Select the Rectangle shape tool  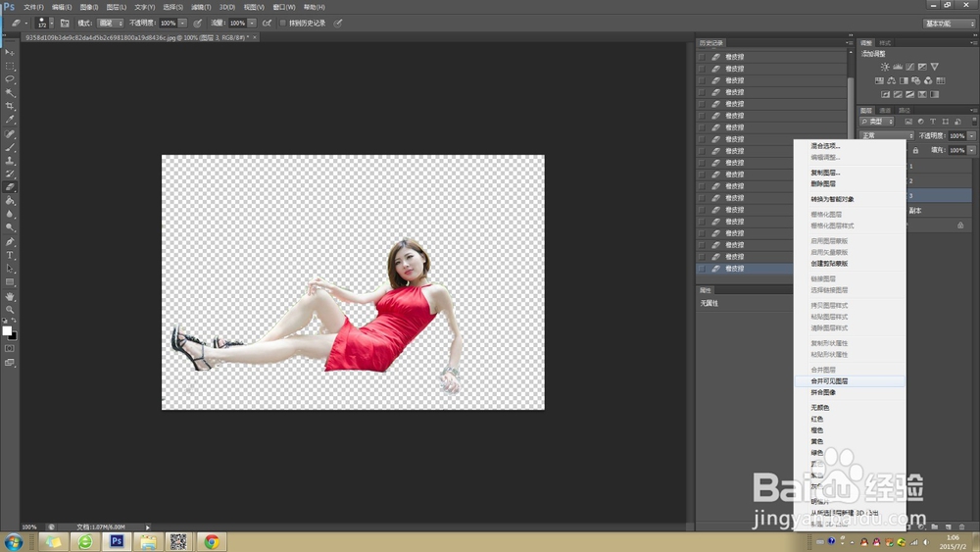[x=10, y=282]
